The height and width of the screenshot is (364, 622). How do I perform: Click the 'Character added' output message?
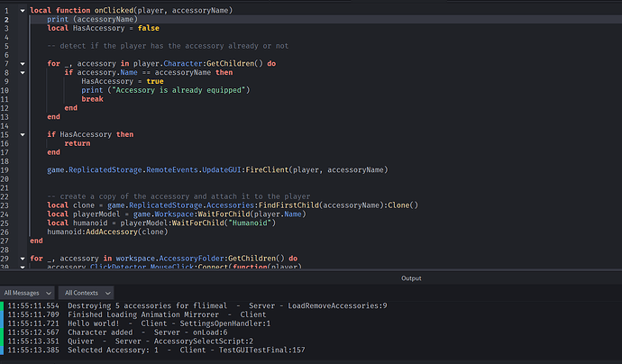pos(100,332)
